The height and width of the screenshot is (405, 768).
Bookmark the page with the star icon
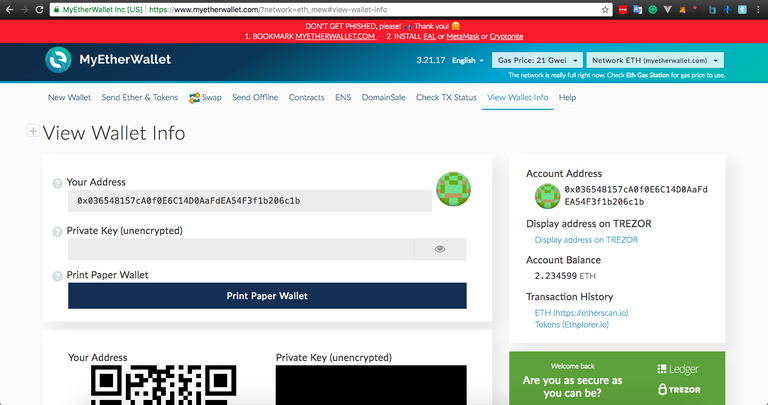(x=605, y=10)
